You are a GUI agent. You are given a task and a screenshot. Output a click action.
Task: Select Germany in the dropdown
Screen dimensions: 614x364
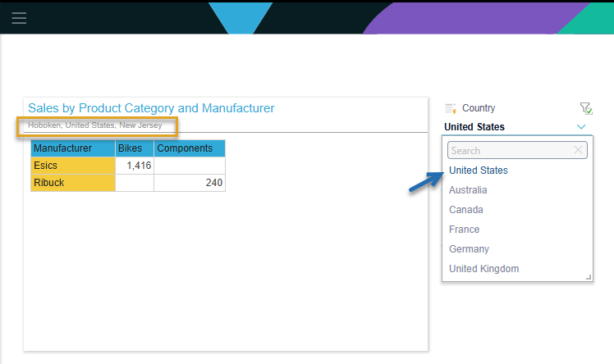click(469, 249)
